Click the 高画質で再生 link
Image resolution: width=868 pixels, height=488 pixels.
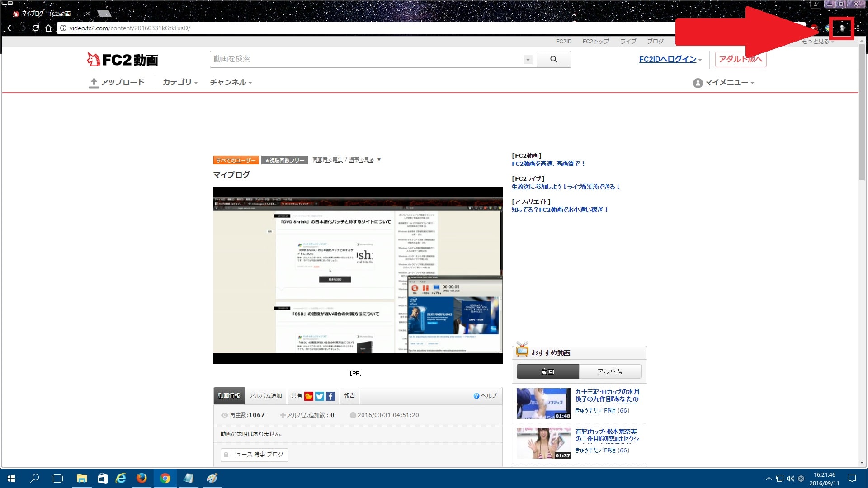click(x=327, y=160)
